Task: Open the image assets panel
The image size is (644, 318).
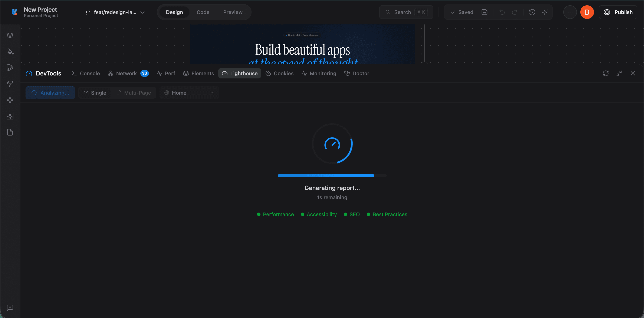Action: (x=10, y=116)
